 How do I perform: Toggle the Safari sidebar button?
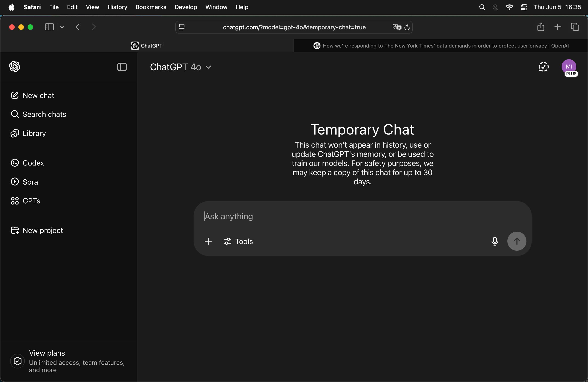49,27
